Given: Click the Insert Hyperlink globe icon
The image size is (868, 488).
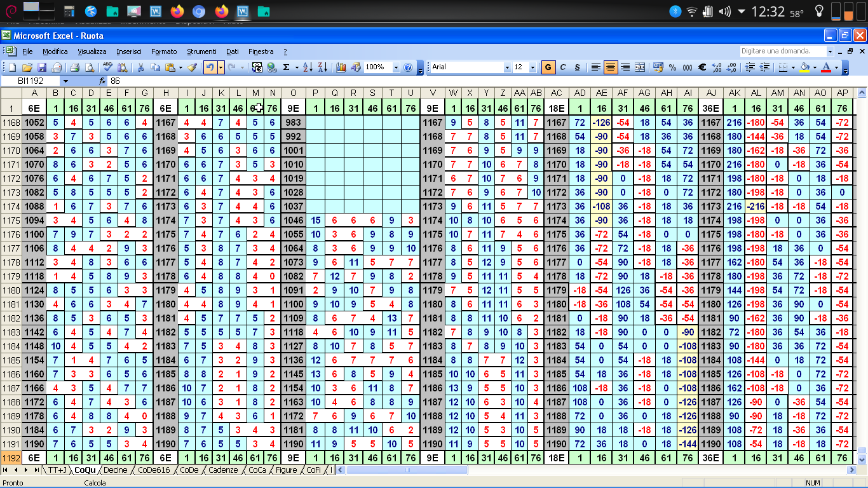Looking at the screenshot, I should coord(272,67).
